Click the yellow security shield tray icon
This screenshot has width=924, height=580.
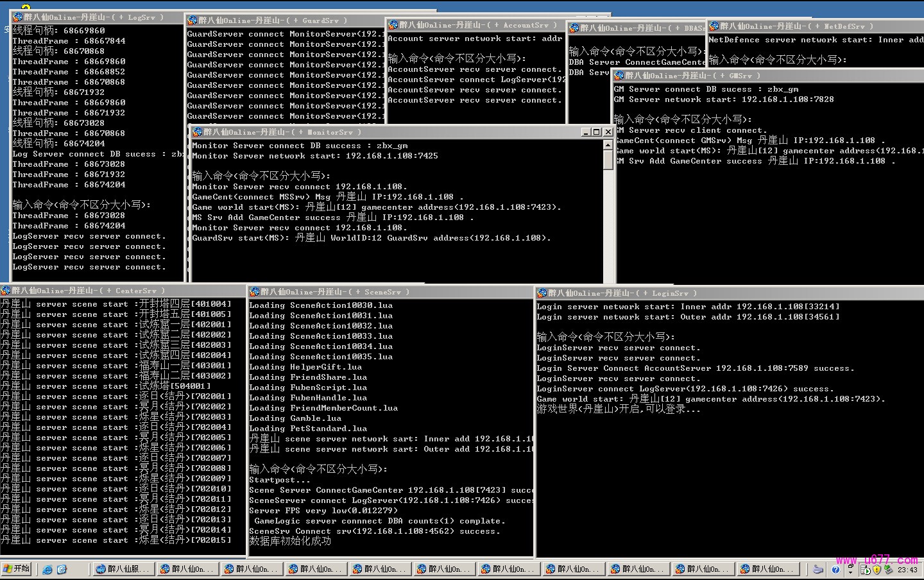click(877, 569)
